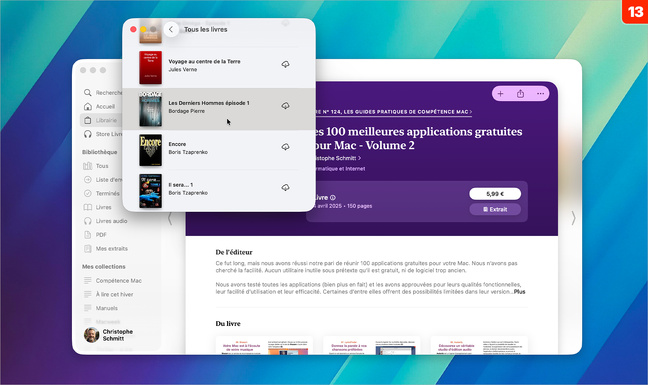This screenshot has height=385, width=648.
Task: Select Librairie in the sidebar
Action: click(x=102, y=120)
